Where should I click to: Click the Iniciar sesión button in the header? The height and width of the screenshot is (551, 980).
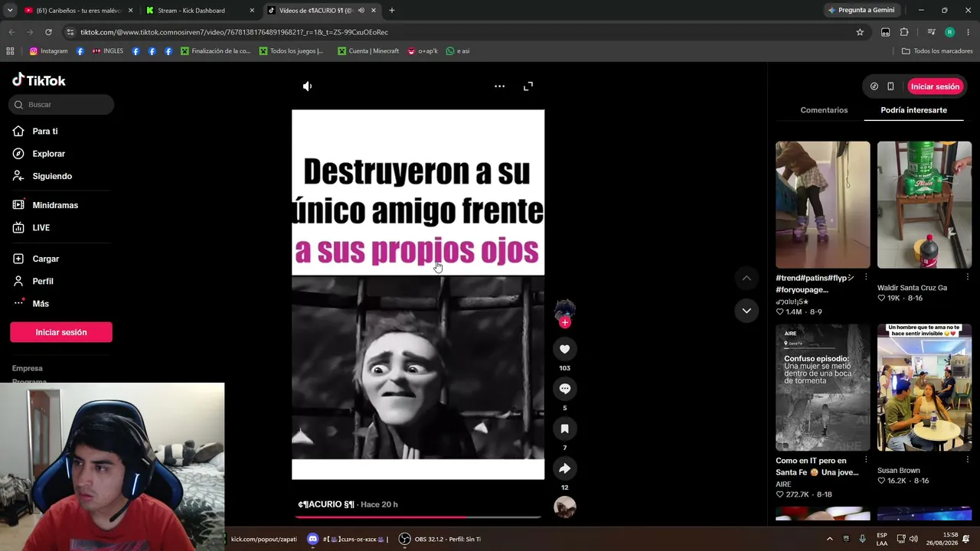click(x=935, y=86)
